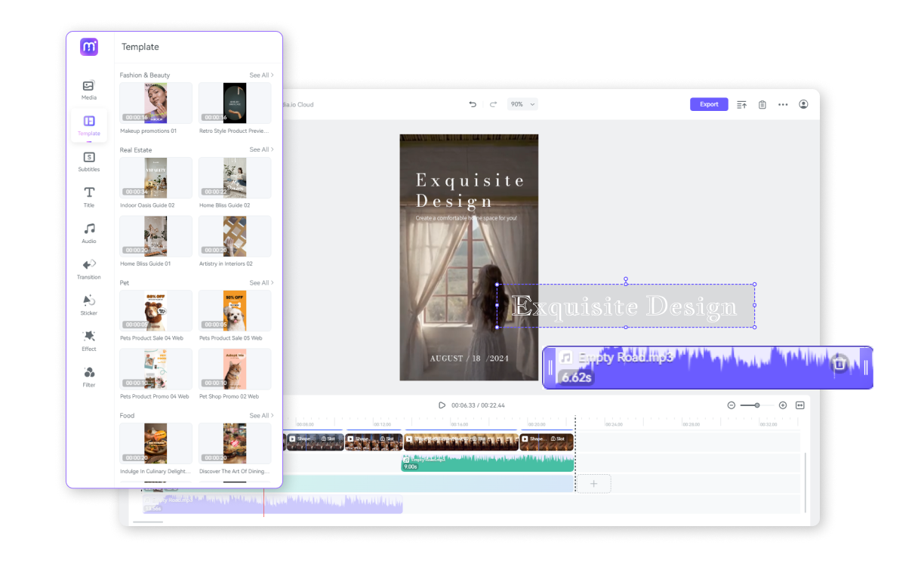This screenshot has height=588, width=921.
Task: Open the Title panel
Action: pos(88,196)
